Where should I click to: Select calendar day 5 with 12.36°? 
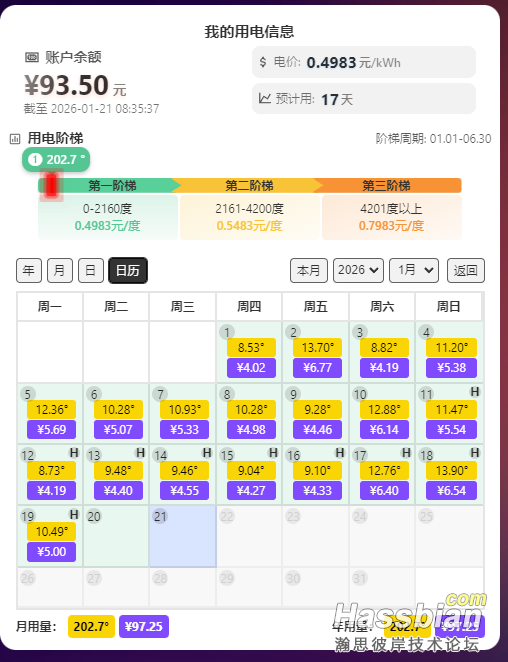click(50, 414)
